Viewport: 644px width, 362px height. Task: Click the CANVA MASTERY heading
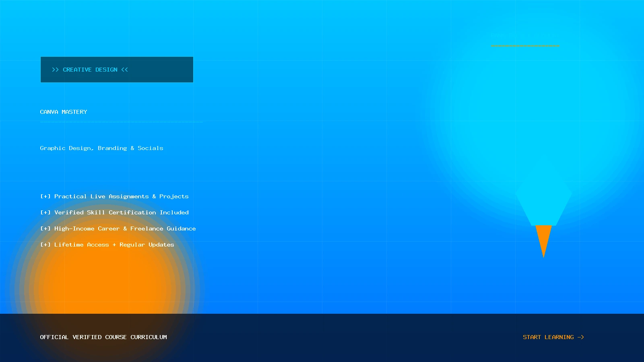[x=64, y=112]
